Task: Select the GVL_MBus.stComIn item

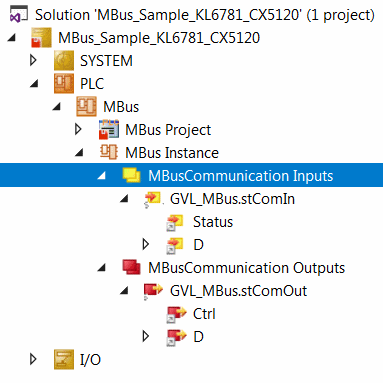Action: 232,199
